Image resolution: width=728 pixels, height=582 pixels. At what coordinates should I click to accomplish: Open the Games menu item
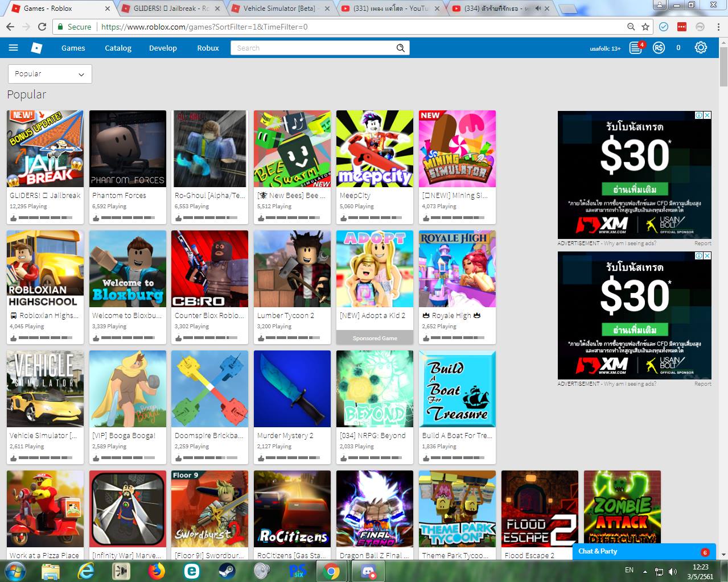(x=73, y=48)
